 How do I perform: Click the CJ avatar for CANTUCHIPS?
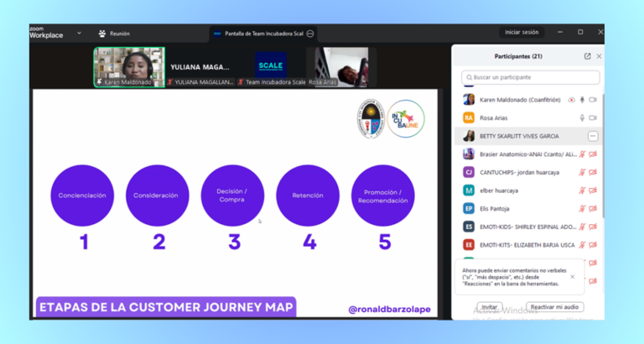[469, 172]
